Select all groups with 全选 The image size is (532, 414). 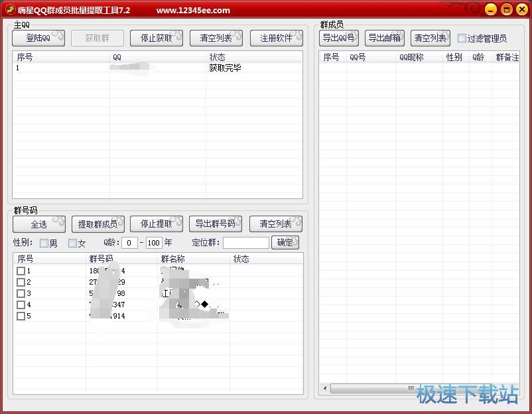pyautogui.click(x=39, y=224)
